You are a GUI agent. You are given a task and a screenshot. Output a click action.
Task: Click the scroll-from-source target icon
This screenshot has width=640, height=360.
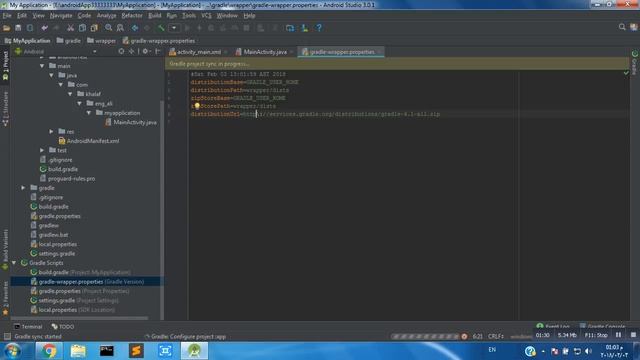point(121,51)
